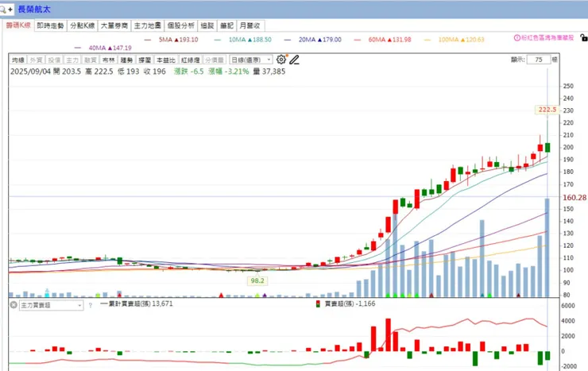Switch to the 籌碼K線 tab
Screen dimensions: 588x371
(18, 25)
